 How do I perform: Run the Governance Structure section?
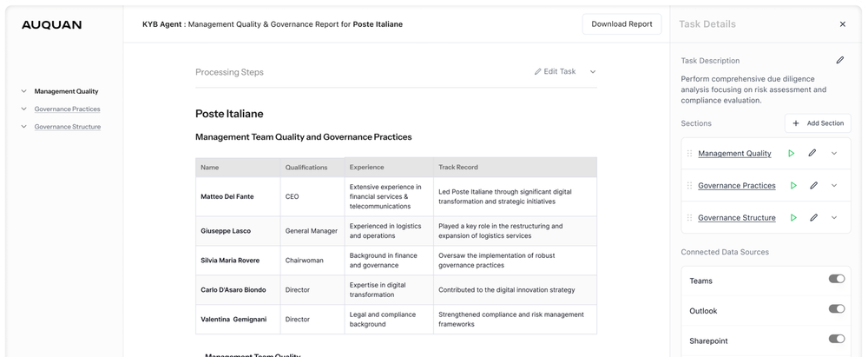pyautogui.click(x=793, y=217)
